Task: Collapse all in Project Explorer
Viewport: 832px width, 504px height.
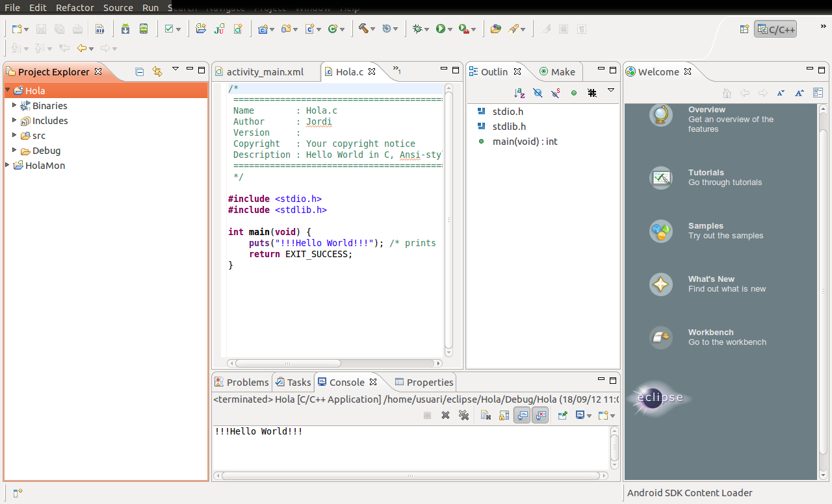Action: [x=139, y=71]
